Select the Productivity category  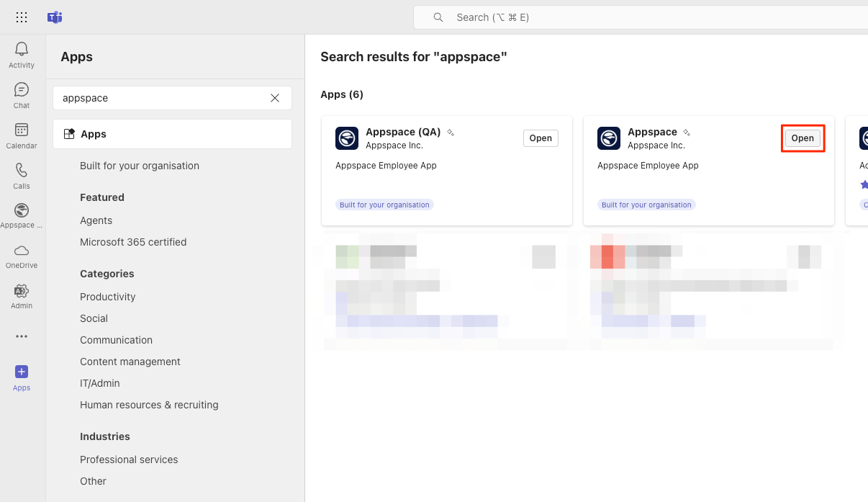pyautogui.click(x=108, y=297)
